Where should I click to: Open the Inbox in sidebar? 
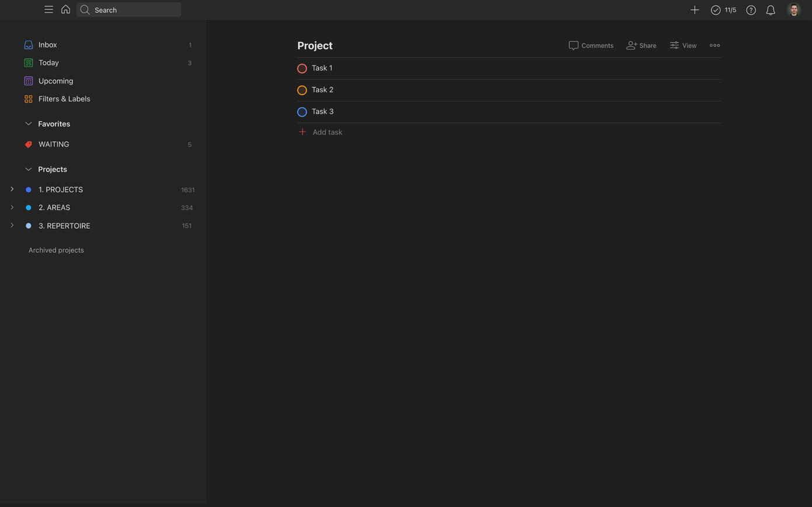(x=48, y=45)
